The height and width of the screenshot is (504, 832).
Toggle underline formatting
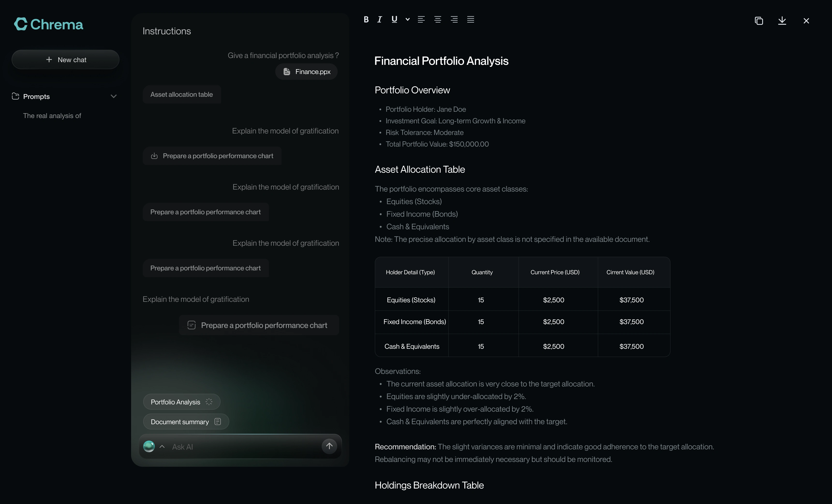coord(394,19)
